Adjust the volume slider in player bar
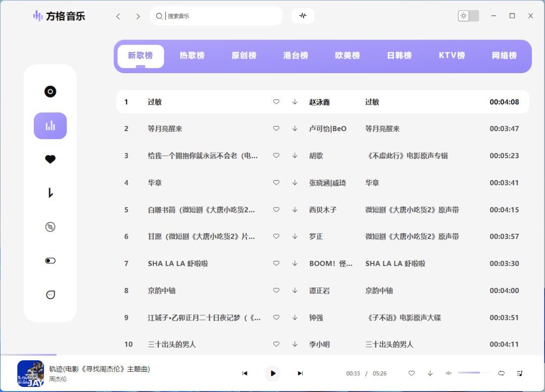The height and width of the screenshot is (392, 545). click(x=473, y=373)
